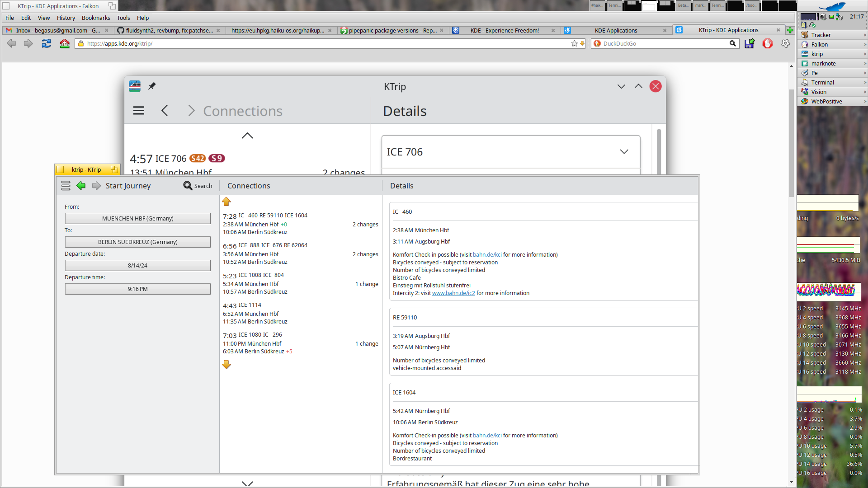Select ktrip entry in the Deskbar

tap(831, 54)
